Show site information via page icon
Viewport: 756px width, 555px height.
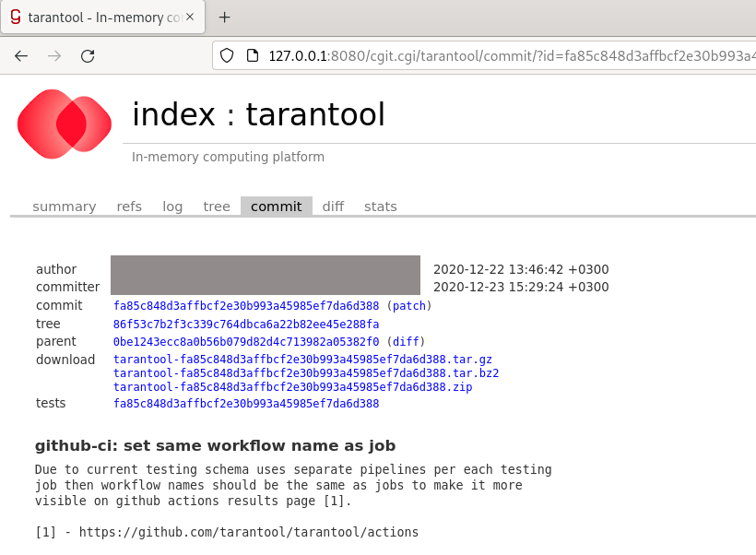point(253,56)
